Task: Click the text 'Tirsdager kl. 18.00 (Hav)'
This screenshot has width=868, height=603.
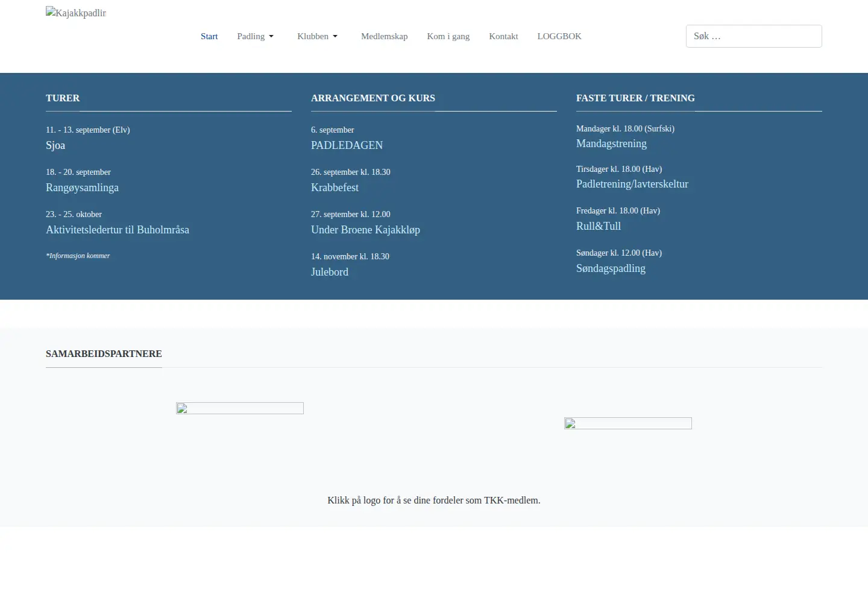Action: 619,169
